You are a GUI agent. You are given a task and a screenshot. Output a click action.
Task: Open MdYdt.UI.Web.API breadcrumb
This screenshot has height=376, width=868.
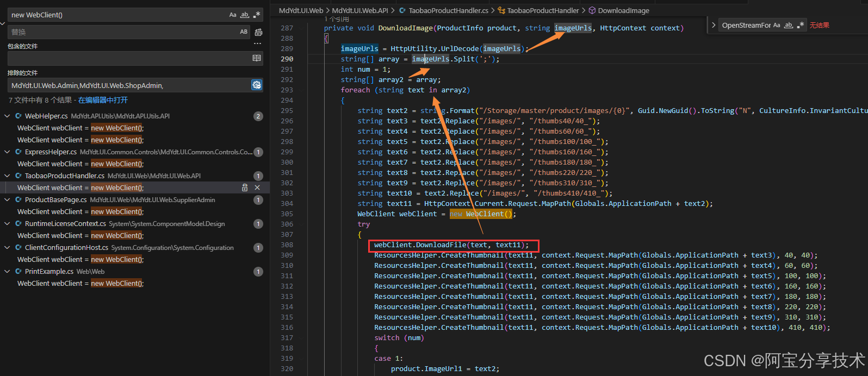[x=360, y=10]
